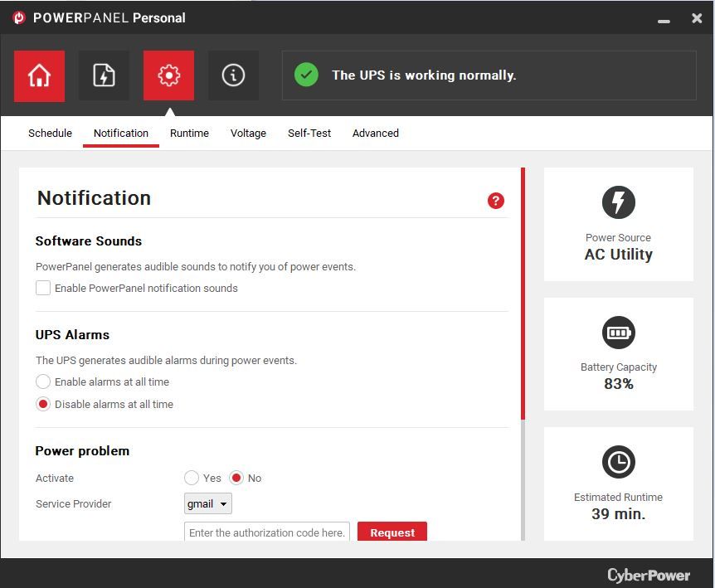715x588 pixels.
Task: Switch to the Voltage tab
Action: coord(248,133)
